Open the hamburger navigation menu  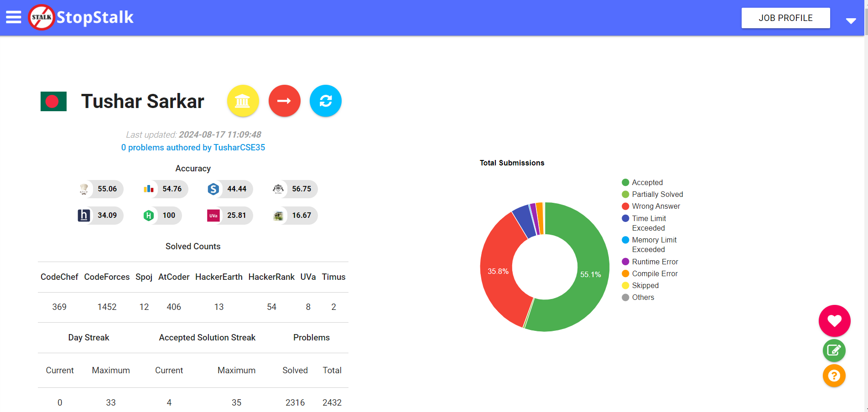coord(14,17)
